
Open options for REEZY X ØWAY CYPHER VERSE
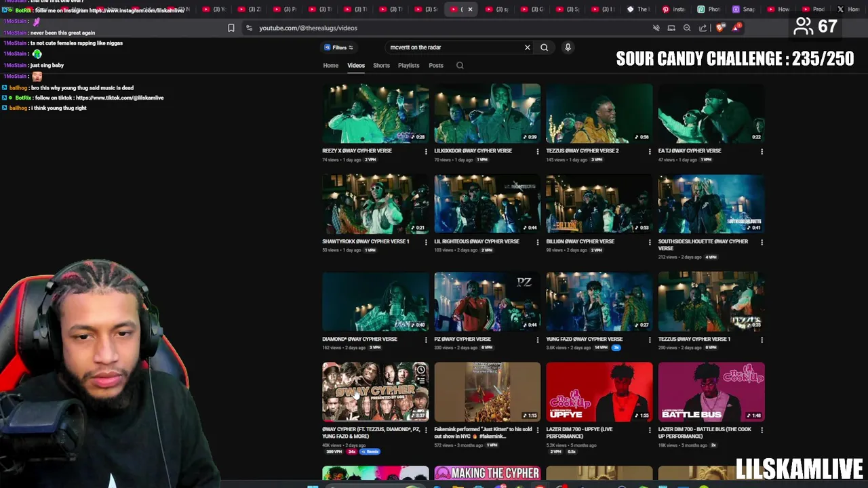point(426,151)
